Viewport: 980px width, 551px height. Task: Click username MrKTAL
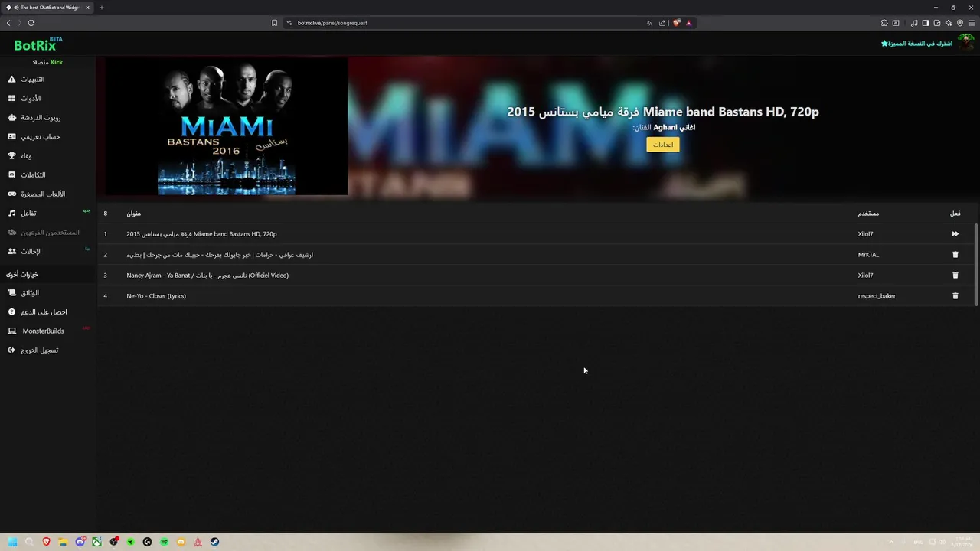[868, 255]
